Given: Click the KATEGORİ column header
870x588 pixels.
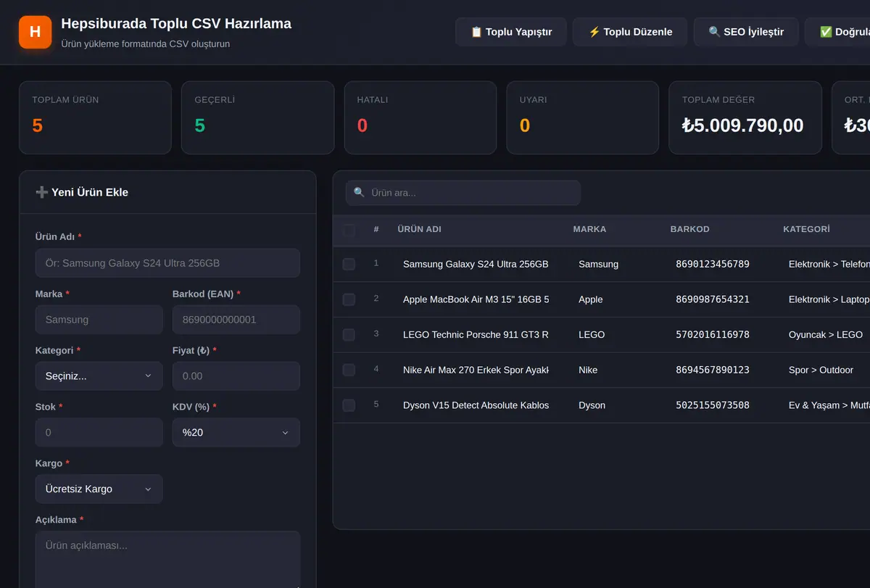Looking at the screenshot, I should pos(806,229).
